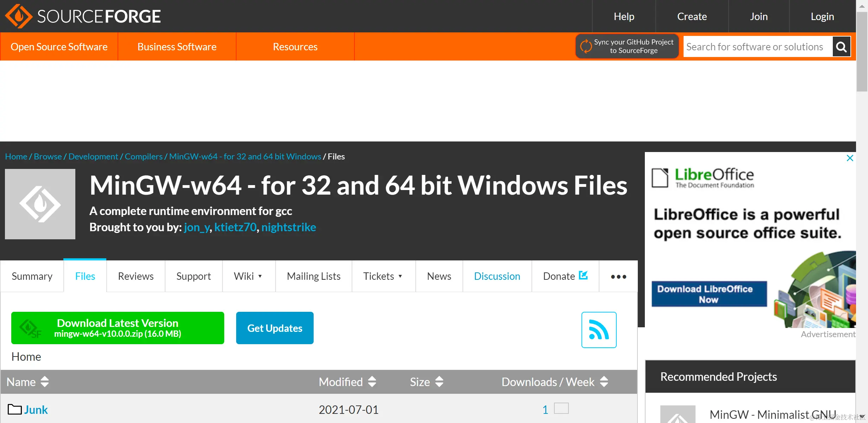Click Create in top bar
Viewport: 868px width, 423px height.
[x=692, y=16]
